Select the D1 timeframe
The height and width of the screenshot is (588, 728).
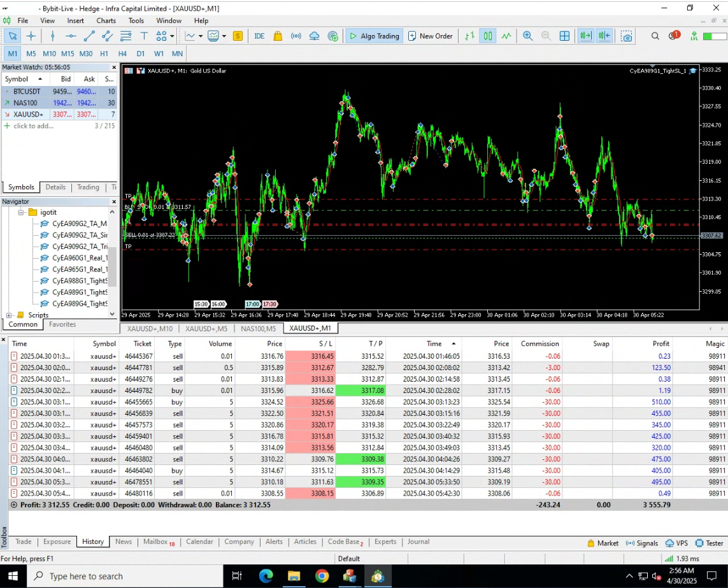(141, 54)
